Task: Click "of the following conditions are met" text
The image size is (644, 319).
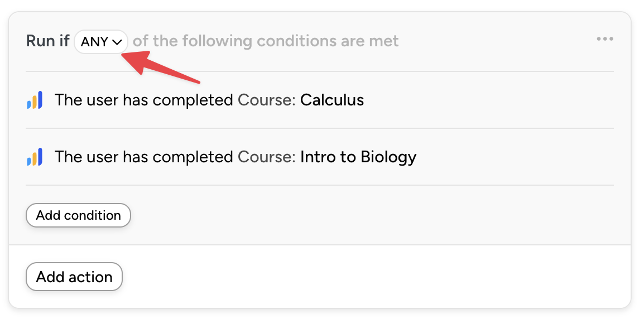Action: 266,41
